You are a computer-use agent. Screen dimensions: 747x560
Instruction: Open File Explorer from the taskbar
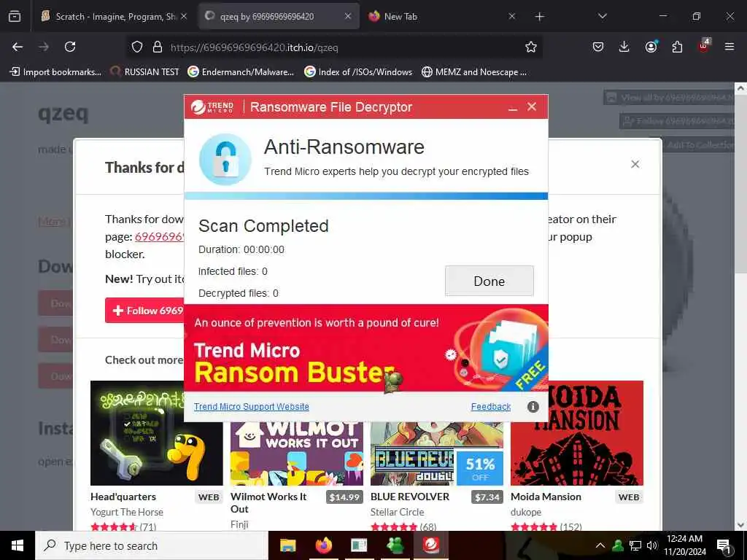coord(287,545)
